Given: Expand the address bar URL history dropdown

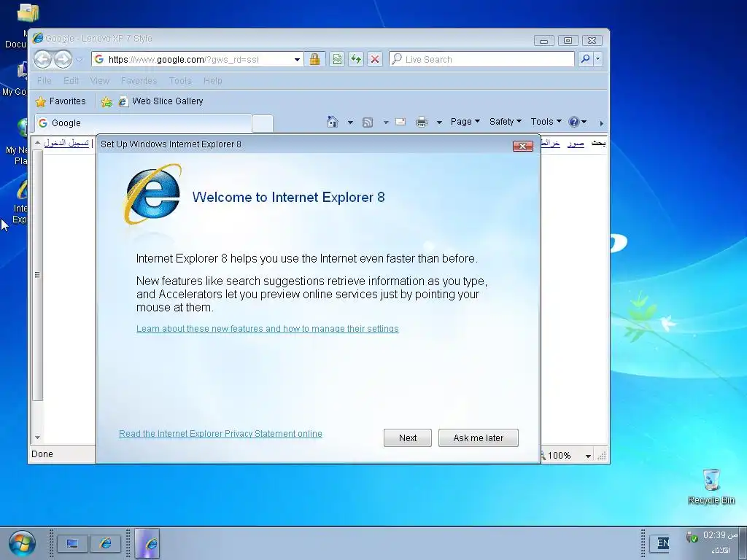Looking at the screenshot, I should tap(297, 60).
